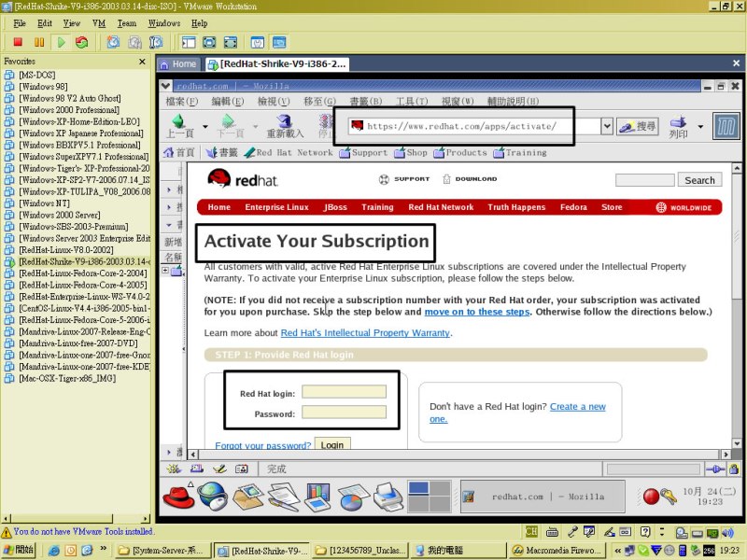The height and width of the screenshot is (560, 747).
Task: Toggle the online/offline plug icon in status bar
Action: coord(715,469)
